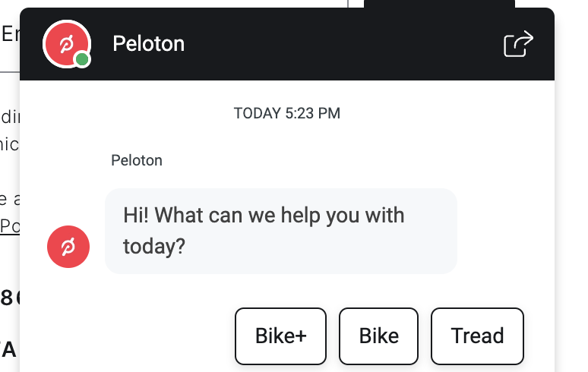
Task: Click the dark chat header bar
Action: (287, 44)
